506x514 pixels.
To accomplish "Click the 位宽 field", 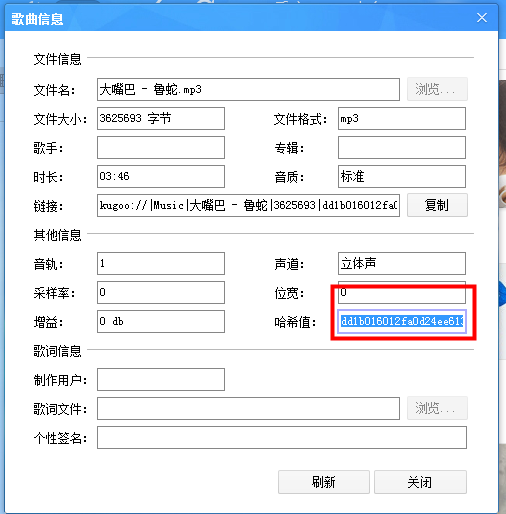I will [402, 292].
